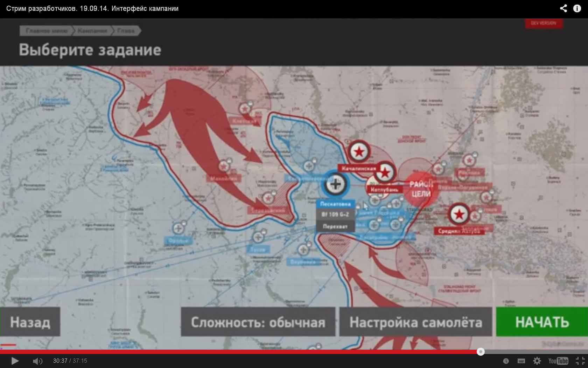Enter fullscreen mode in the player
Screen dimensions: 588x368
click(580, 361)
